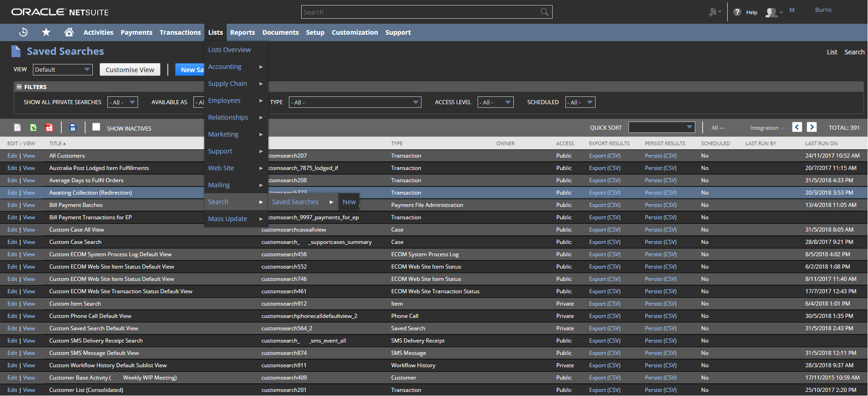Open the user role avatar icon
The height and width of the screenshot is (396, 868).
pos(772,12)
